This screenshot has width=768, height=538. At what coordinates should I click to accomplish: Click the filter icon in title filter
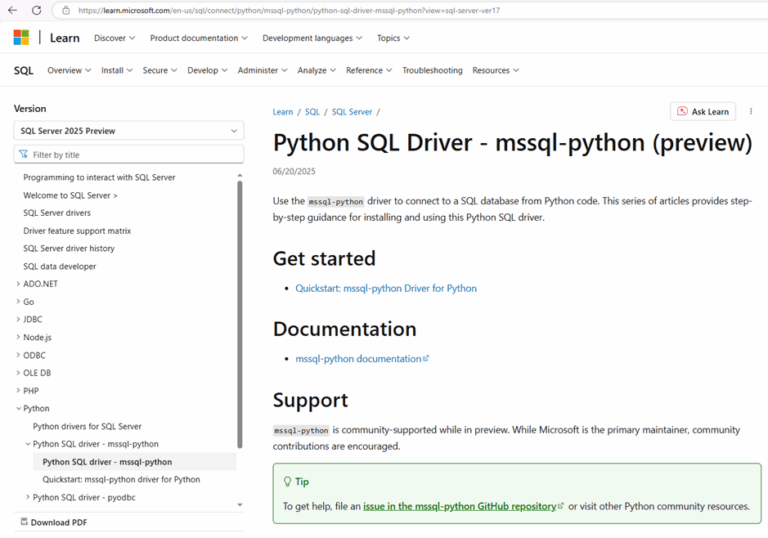tap(24, 154)
